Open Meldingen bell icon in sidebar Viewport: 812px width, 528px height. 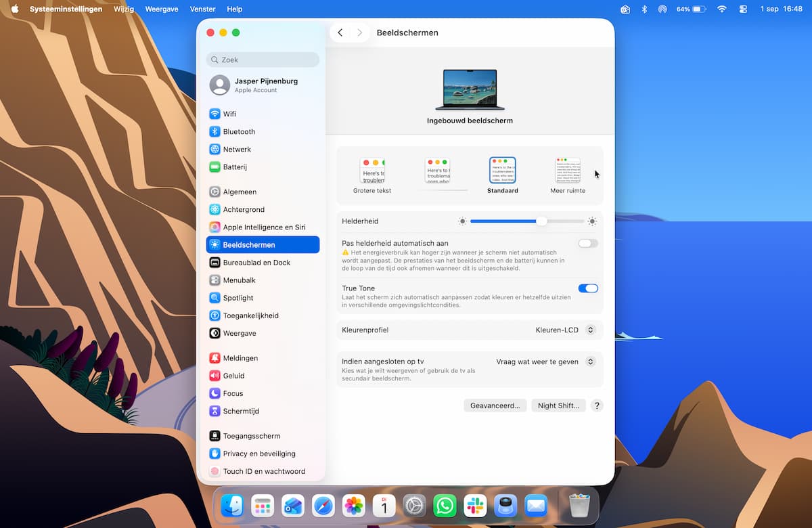215,357
